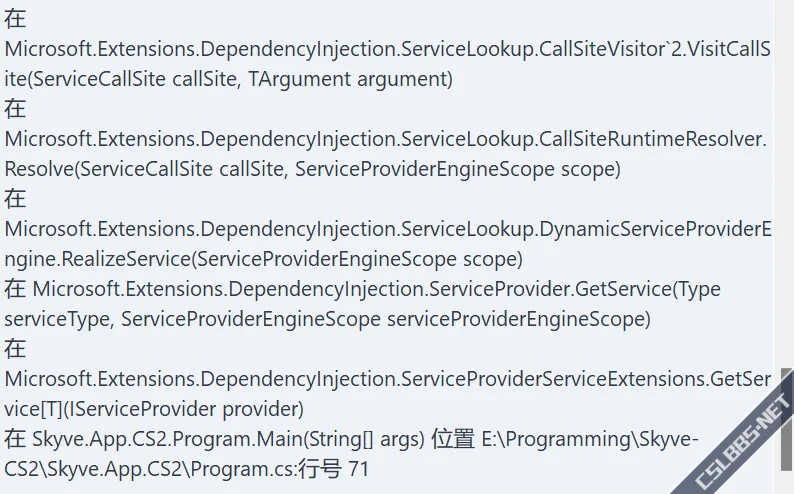Viewport: 794px width, 494px height.
Task: Click the CallSiteVisitor`2.VisitCallS stack trace line
Action: (x=387, y=49)
